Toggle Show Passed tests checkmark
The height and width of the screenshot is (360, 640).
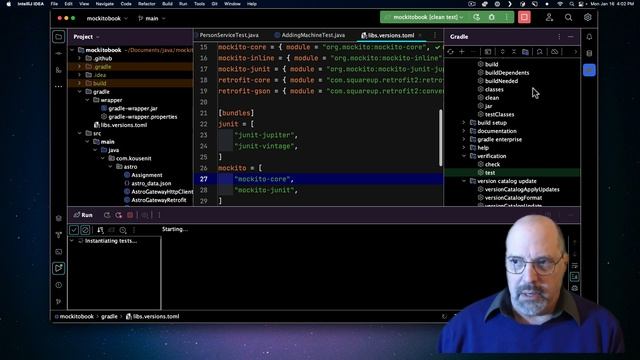click(74, 230)
